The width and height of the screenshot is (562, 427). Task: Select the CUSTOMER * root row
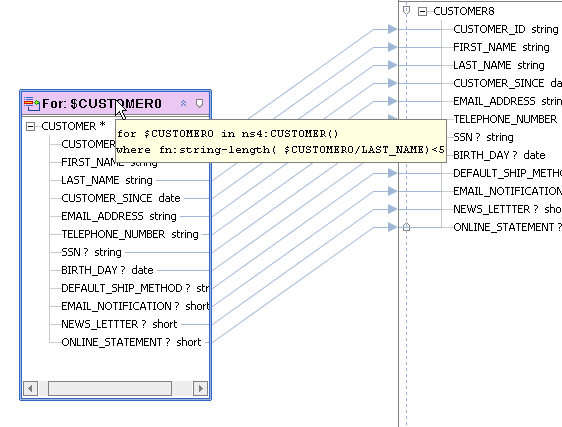(x=73, y=126)
